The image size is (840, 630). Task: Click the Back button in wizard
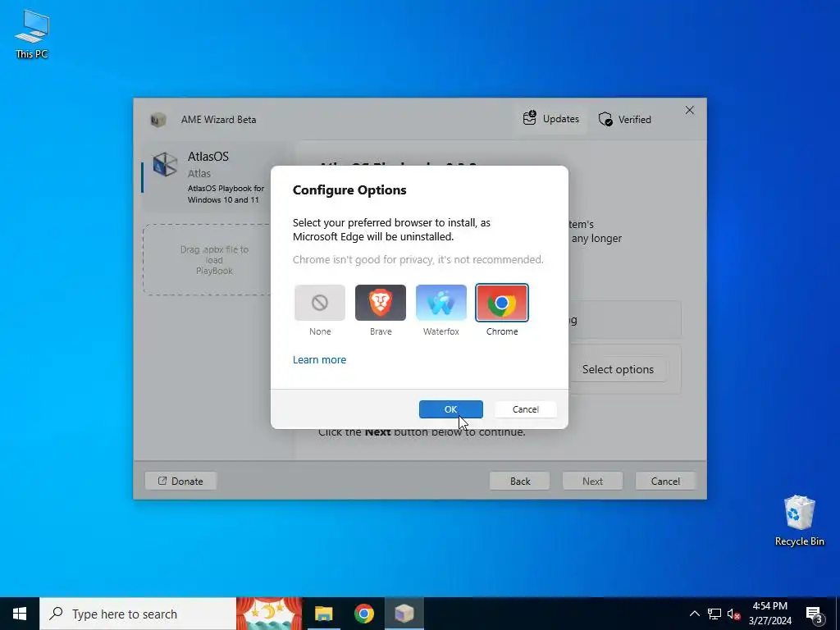pyautogui.click(x=519, y=481)
